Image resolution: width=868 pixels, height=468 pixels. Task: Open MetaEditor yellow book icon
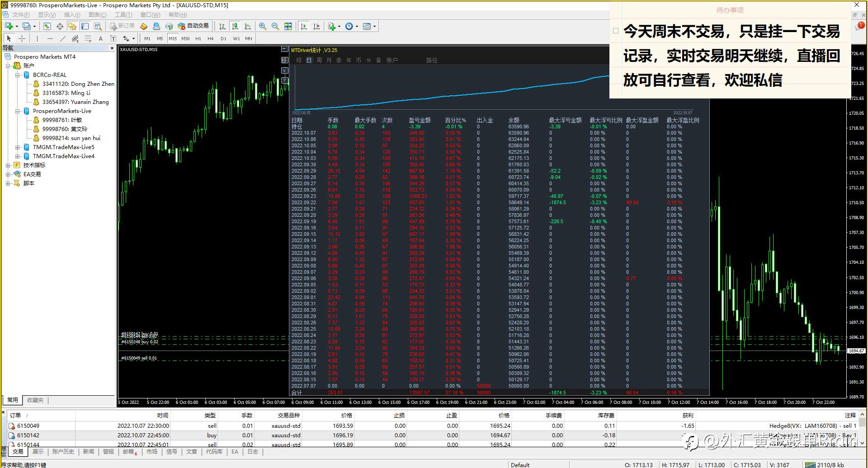pos(144,26)
